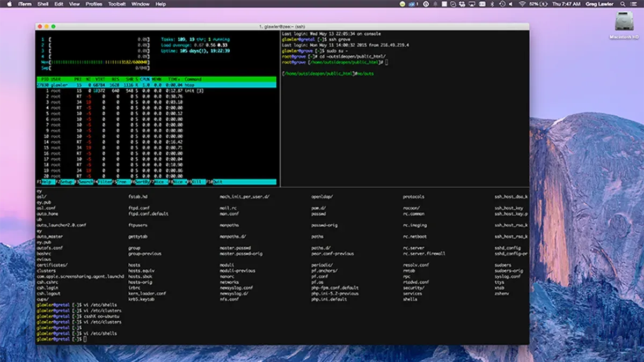Image resolution: width=644 pixels, height=362 pixels.
Task: Select the Macintosh HD desktop icon
Action: (624, 26)
